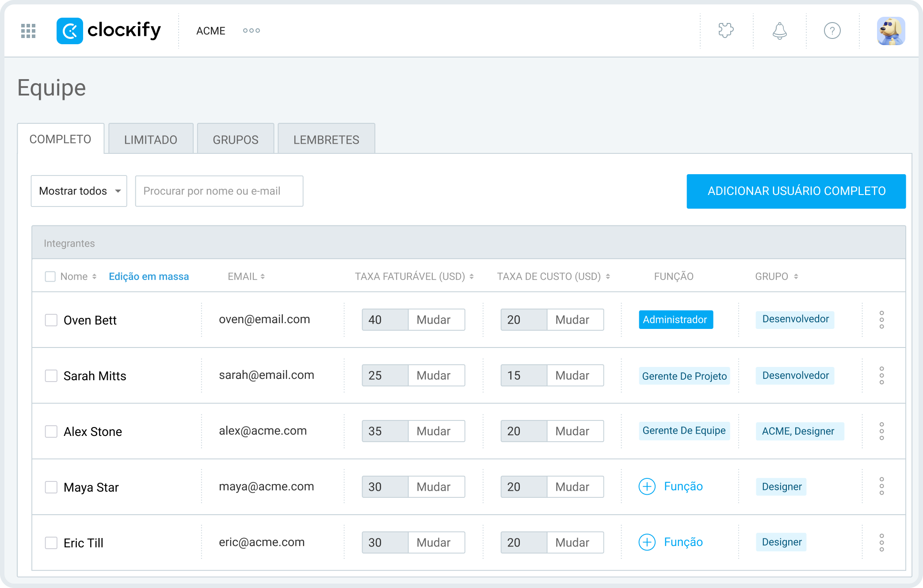
Task: Expand the Mostrar todos dropdown
Action: point(79,191)
